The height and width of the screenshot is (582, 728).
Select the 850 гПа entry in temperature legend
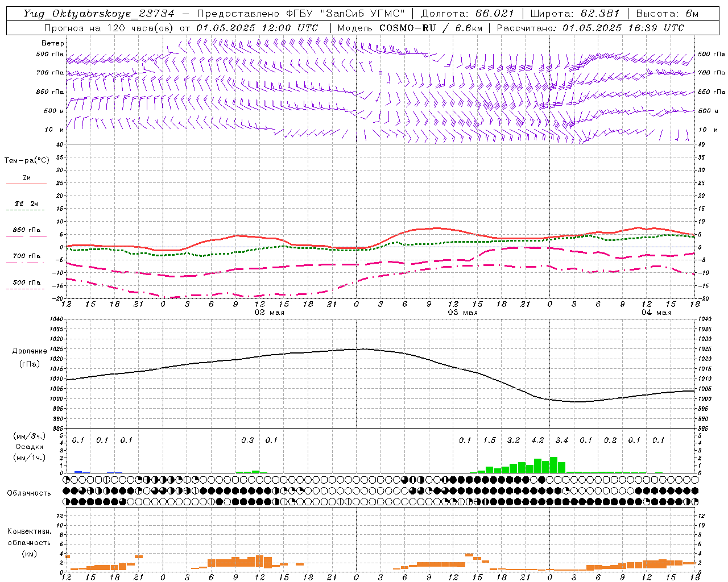point(27,230)
